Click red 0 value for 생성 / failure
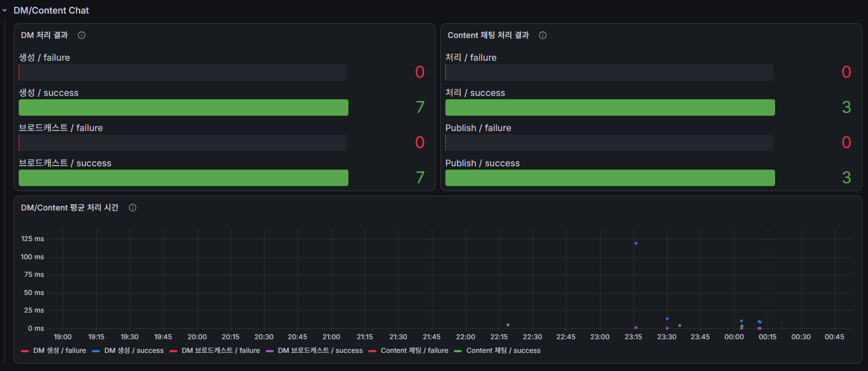Viewport: 868px width, 371px height. [x=420, y=72]
